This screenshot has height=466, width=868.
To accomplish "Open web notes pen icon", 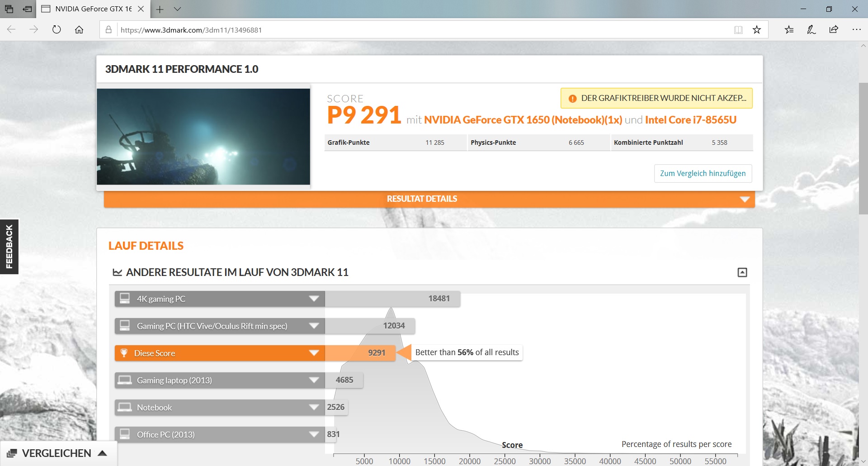I will tap(811, 30).
